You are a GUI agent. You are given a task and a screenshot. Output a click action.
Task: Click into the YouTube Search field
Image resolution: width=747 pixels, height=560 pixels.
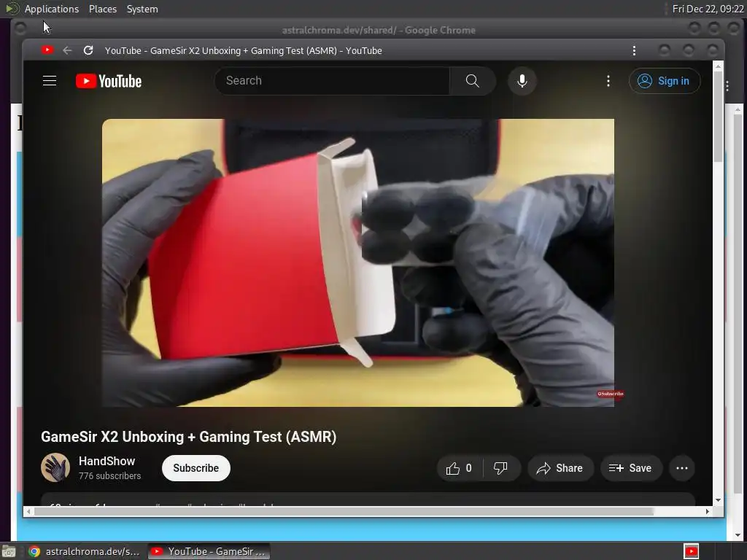(332, 81)
